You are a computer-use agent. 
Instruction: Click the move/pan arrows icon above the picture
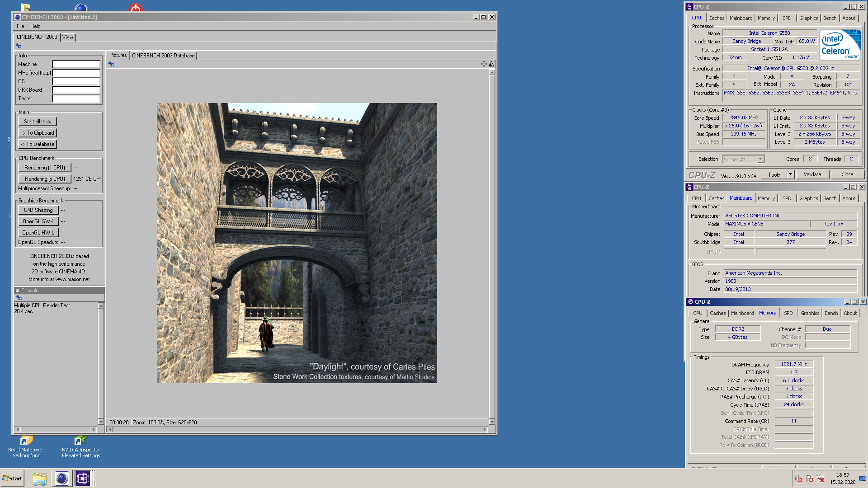[x=484, y=64]
